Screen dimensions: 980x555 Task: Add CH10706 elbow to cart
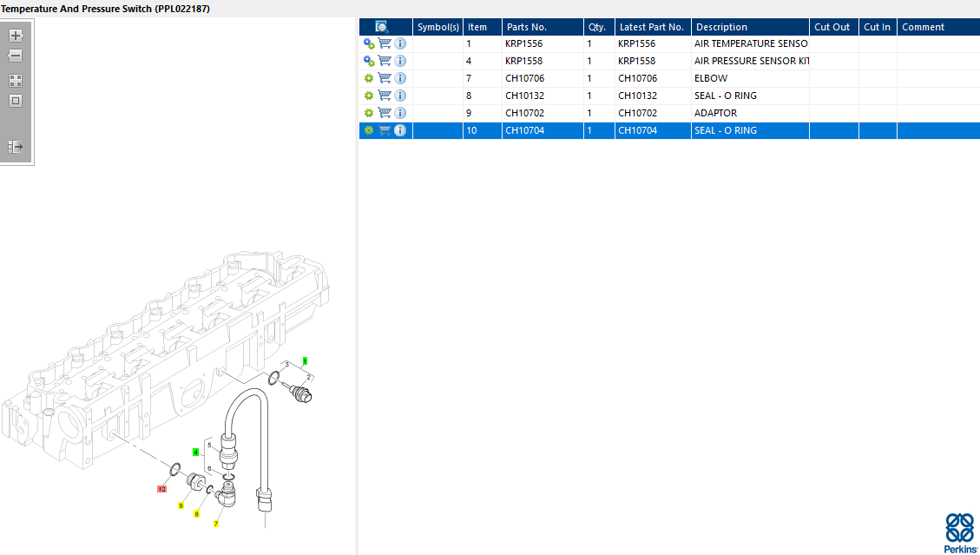(x=385, y=78)
